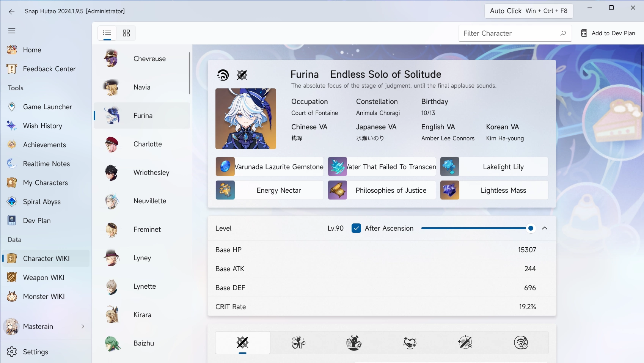The width and height of the screenshot is (644, 363).
Task: Click Water That Failed To Transcend material
Action: pyautogui.click(x=382, y=167)
